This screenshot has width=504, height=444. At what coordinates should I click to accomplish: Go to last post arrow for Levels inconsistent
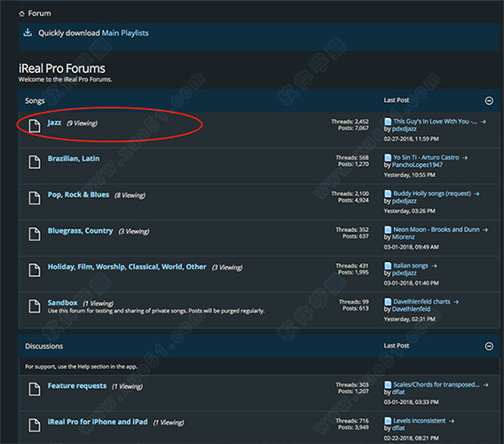[452, 421]
